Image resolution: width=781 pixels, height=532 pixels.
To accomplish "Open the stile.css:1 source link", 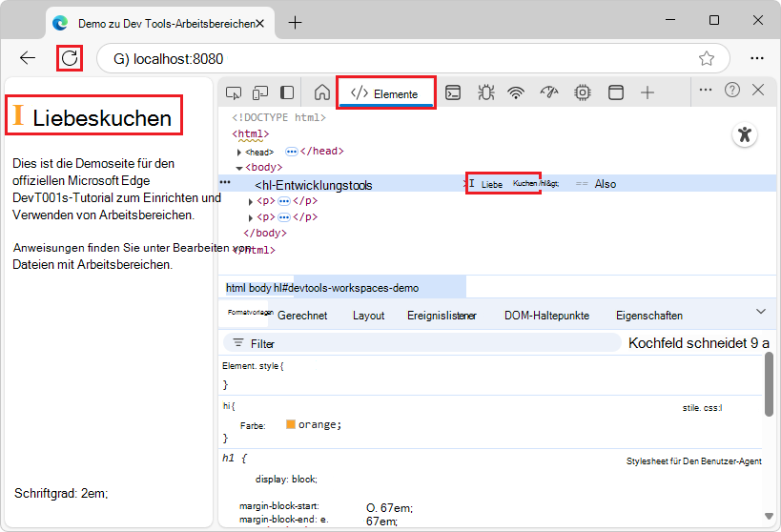I will pos(702,408).
